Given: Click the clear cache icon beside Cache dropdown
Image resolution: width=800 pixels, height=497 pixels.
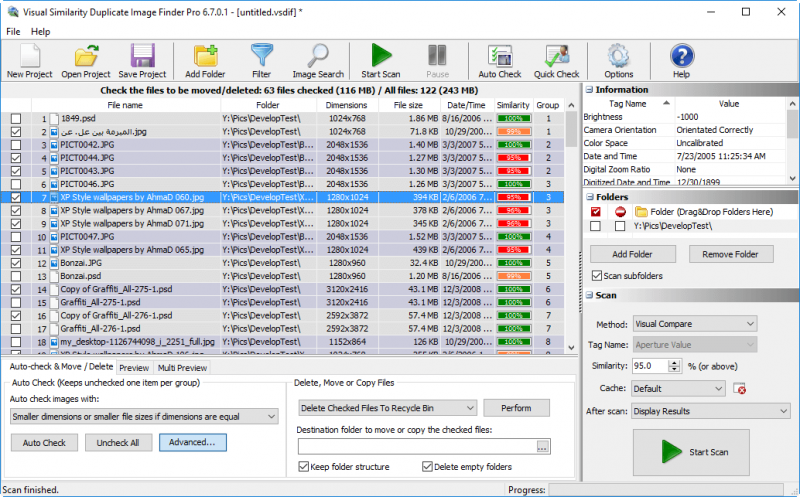Looking at the screenshot, I should tap(740, 388).
